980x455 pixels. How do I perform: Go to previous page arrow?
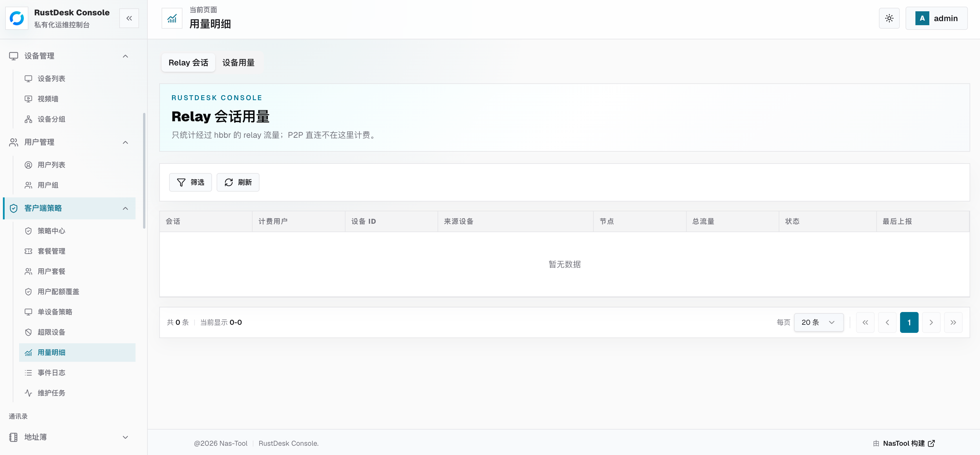(x=887, y=322)
